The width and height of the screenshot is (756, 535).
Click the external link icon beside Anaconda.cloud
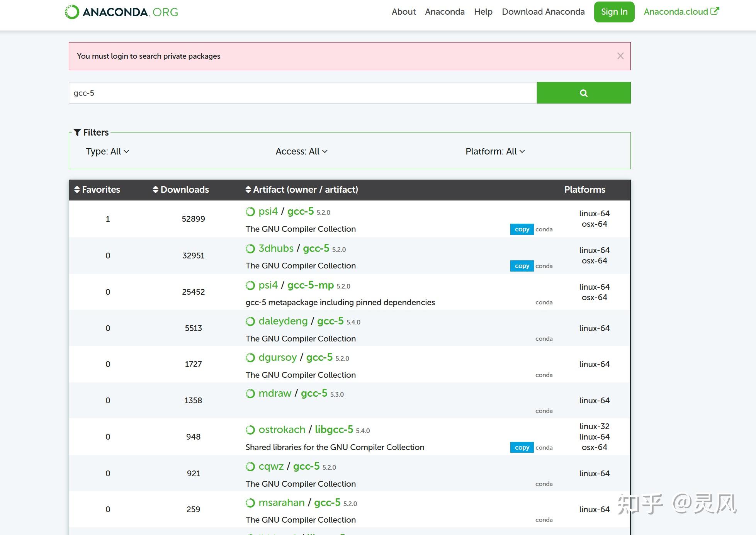[x=715, y=11]
